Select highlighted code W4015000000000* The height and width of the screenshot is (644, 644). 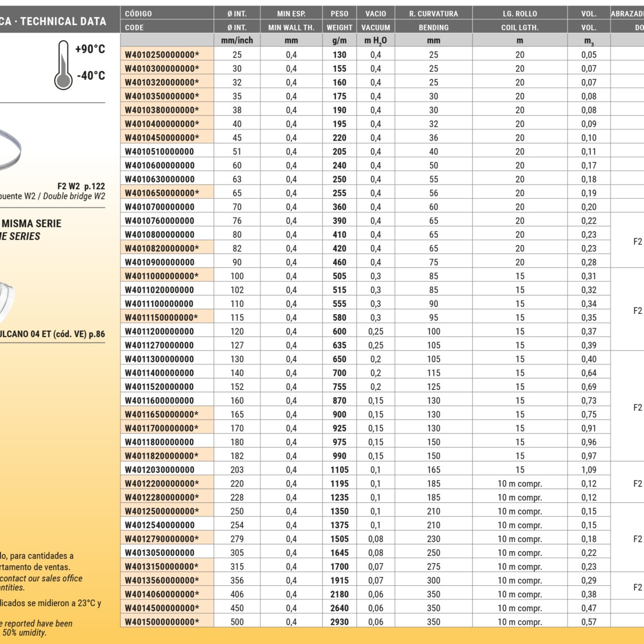click(x=162, y=622)
